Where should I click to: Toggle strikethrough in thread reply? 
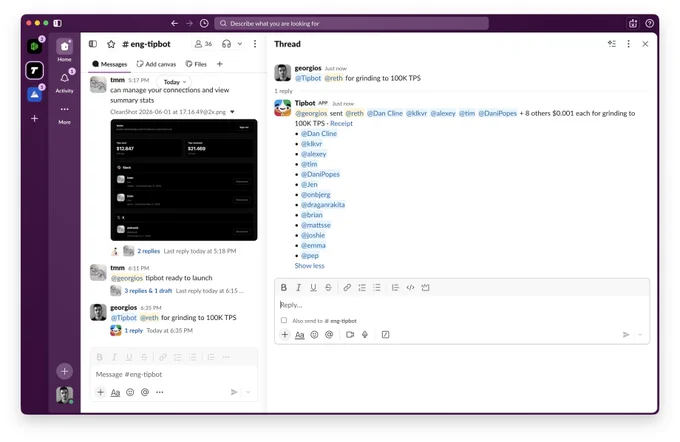pos(328,288)
